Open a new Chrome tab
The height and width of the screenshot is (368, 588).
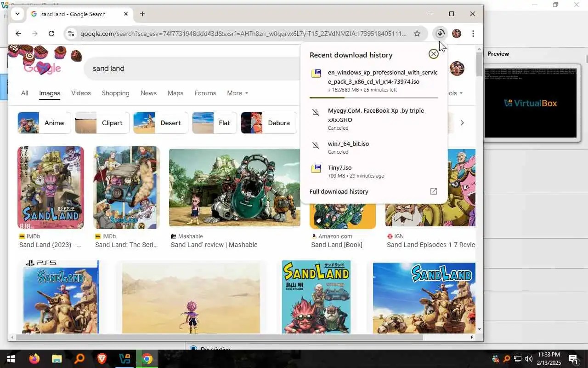142,14
